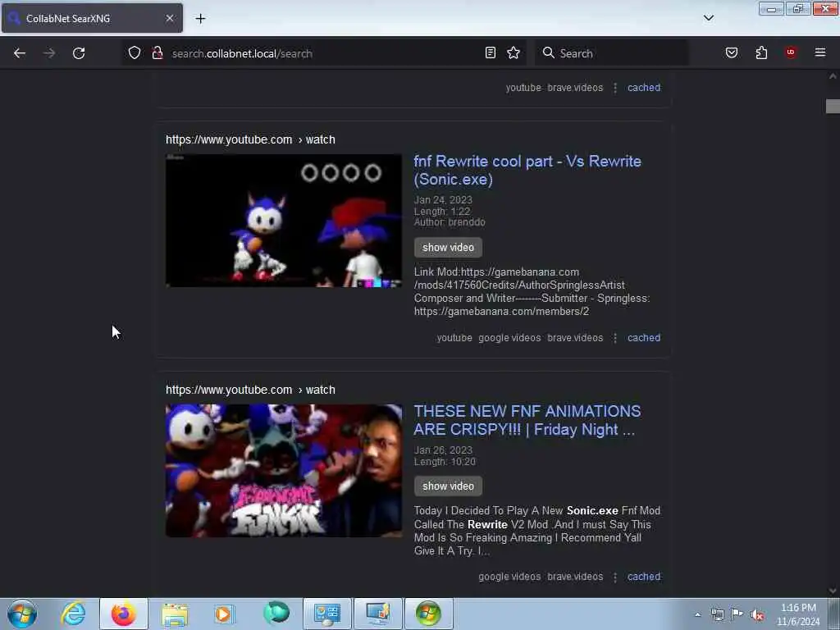Click the 'Jan 24, 2023' date text
This screenshot has height=630, width=840.
(x=443, y=200)
